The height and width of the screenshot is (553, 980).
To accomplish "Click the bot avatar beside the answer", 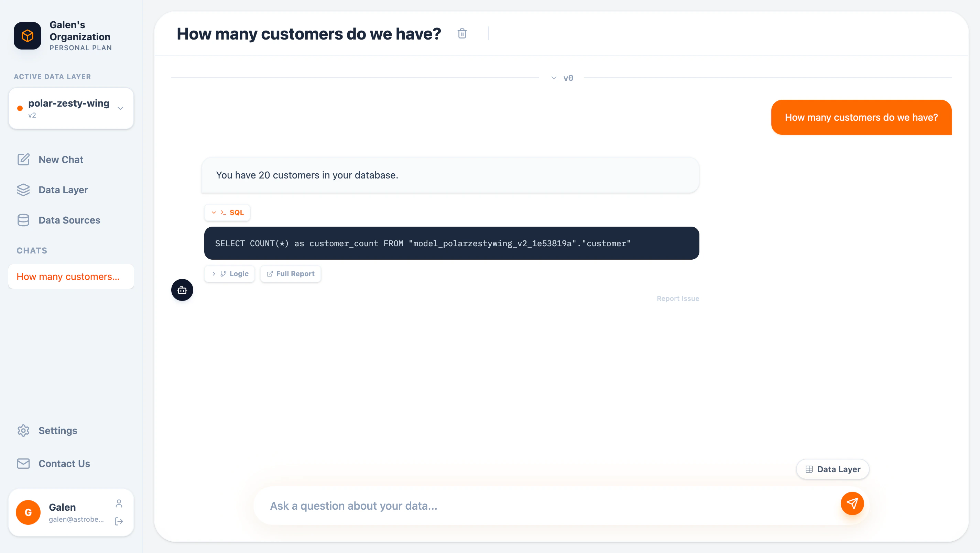I will [x=182, y=290].
